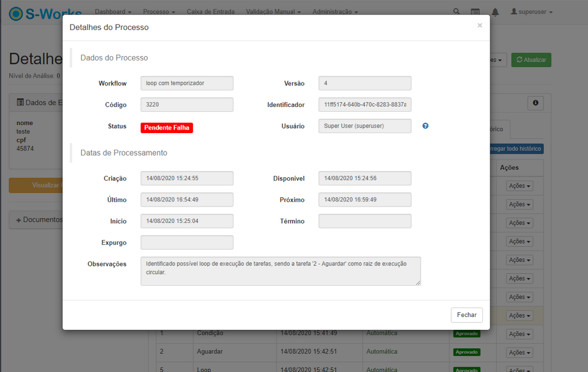This screenshot has height=372, width=588.
Task: Click the Documentos expander in the background
Action: click(x=39, y=219)
